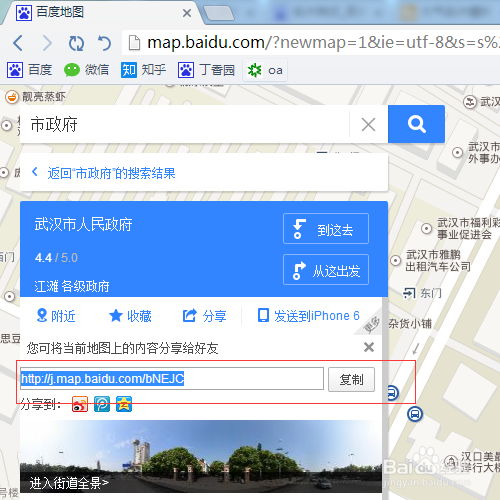Open the 知乎 bookmark
500x500 pixels.
[143, 70]
